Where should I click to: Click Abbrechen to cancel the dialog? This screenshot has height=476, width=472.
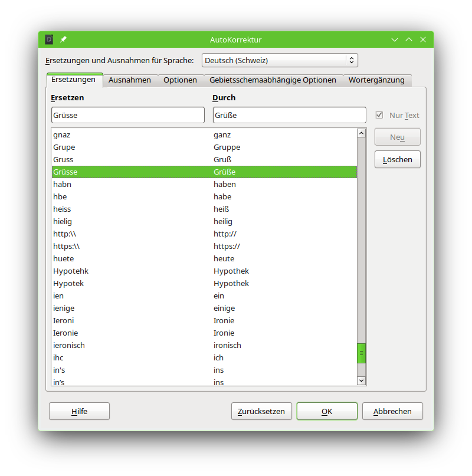(392, 411)
